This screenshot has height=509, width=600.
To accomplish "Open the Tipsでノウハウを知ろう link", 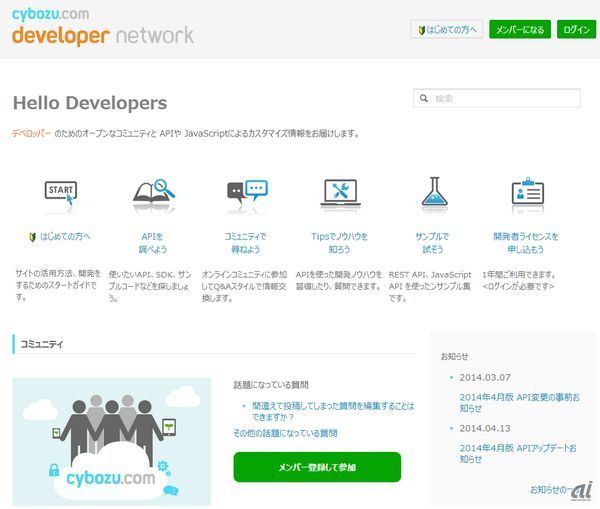I will pyautogui.click(x=339, y=243).
